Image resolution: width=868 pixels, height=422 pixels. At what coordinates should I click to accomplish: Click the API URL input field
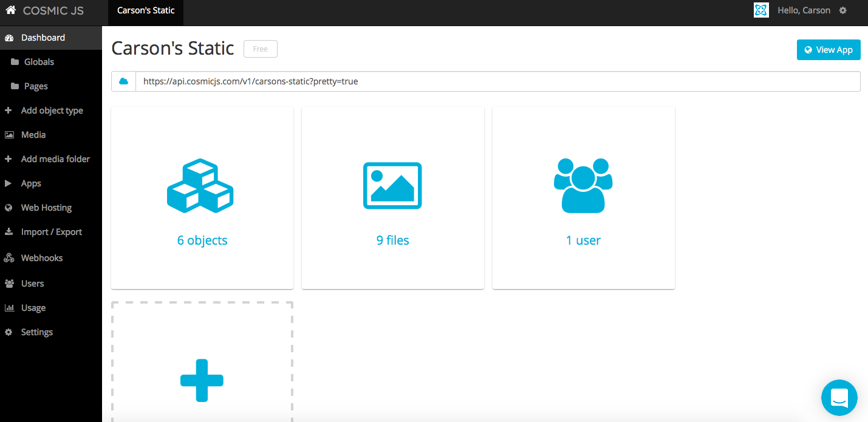pyautogui.click(x=497, y=81)
